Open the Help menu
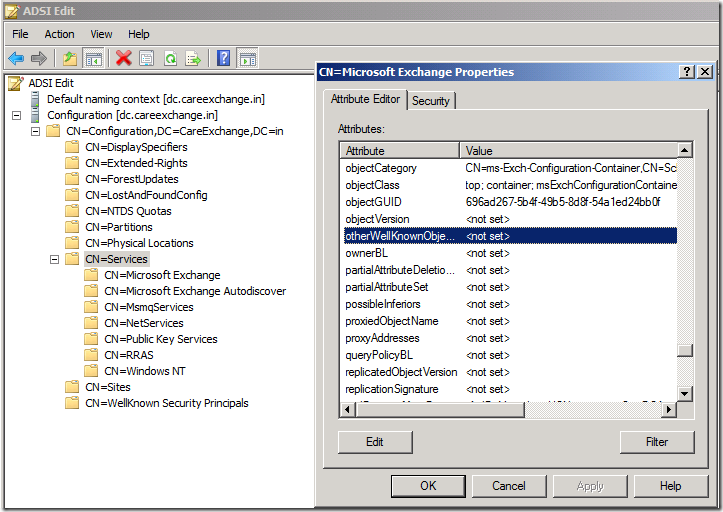 pyautogui.click(x=139, y=34)
